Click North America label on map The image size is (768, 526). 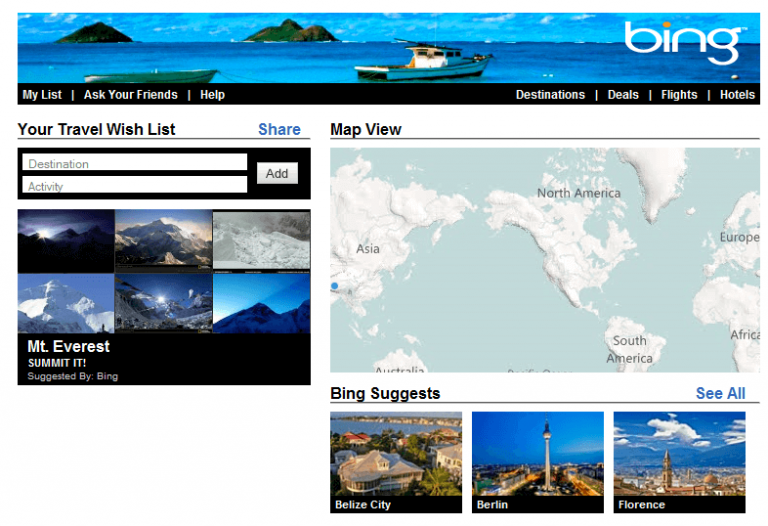578,193
